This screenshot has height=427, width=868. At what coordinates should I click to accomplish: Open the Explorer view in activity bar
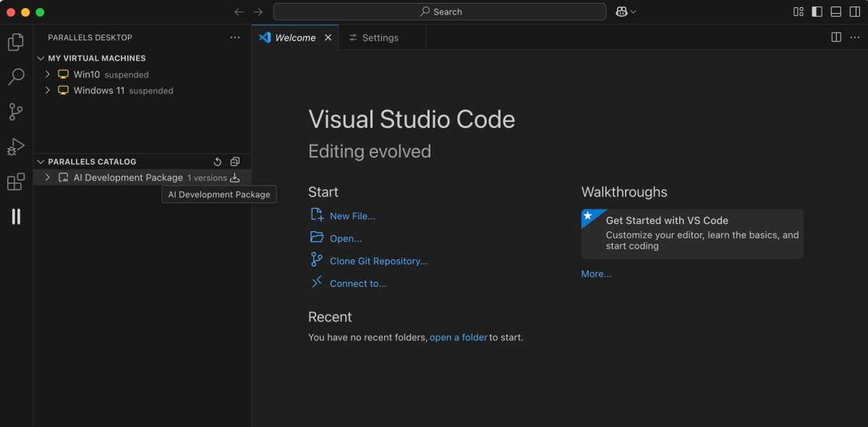point(16,42)
